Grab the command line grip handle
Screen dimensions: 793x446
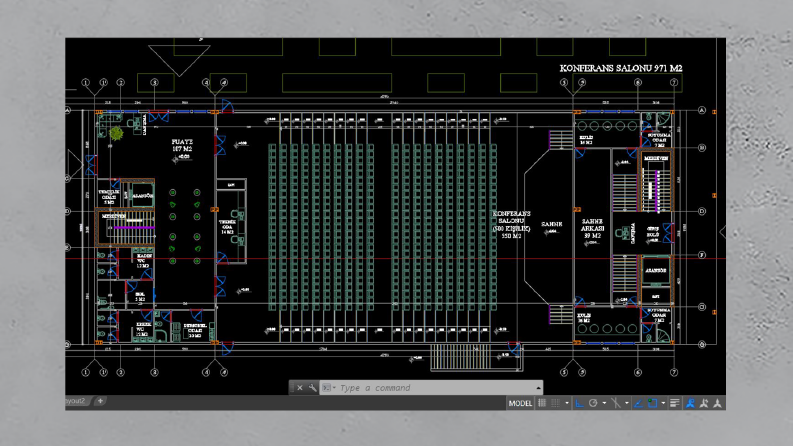pyautogui.click(x=292, y=388)
